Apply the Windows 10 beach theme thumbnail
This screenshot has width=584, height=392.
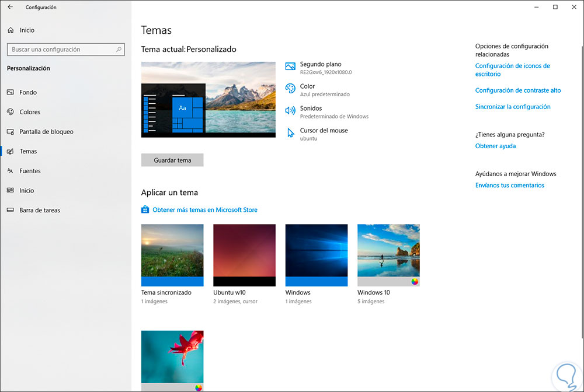click(x=388, y=255)
